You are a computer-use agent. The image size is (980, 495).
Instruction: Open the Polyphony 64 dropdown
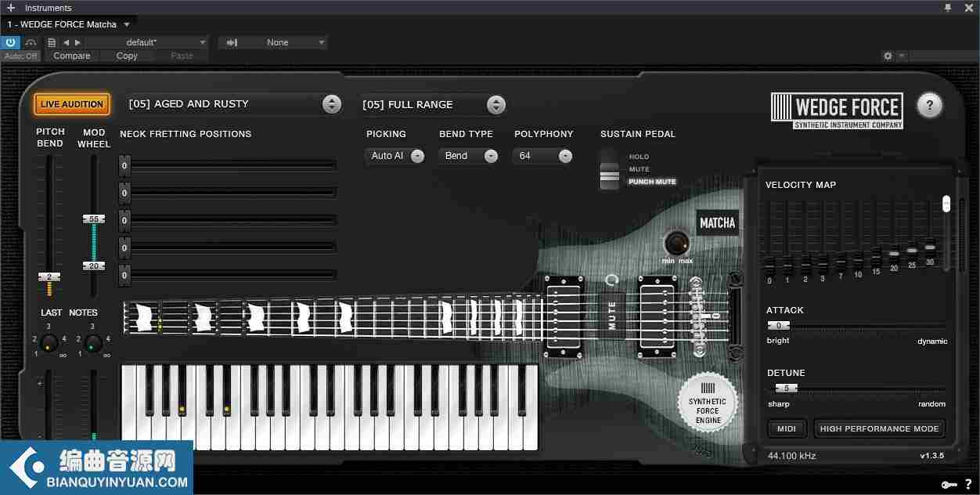(543, 156)
